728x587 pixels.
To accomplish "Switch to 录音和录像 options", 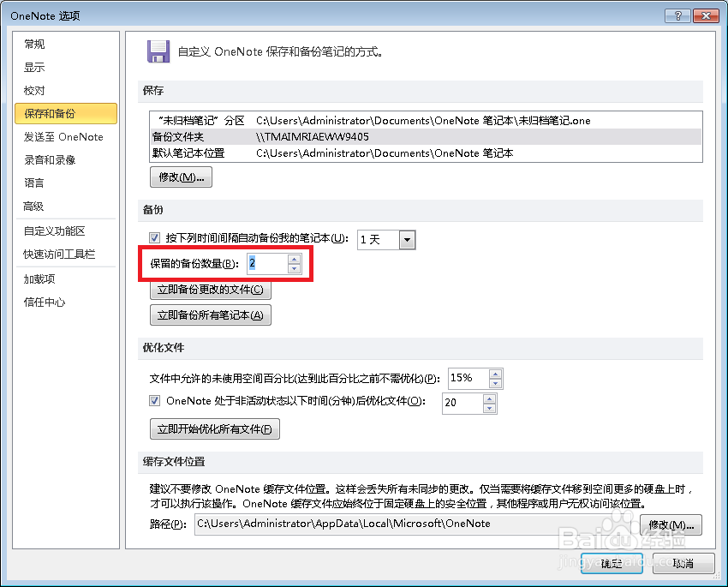I will [65, 160].
